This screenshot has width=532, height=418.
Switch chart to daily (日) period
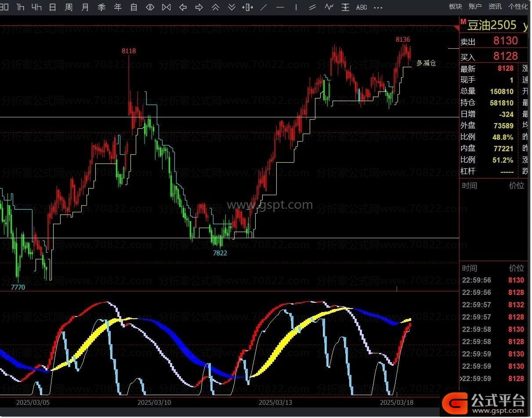53,7
